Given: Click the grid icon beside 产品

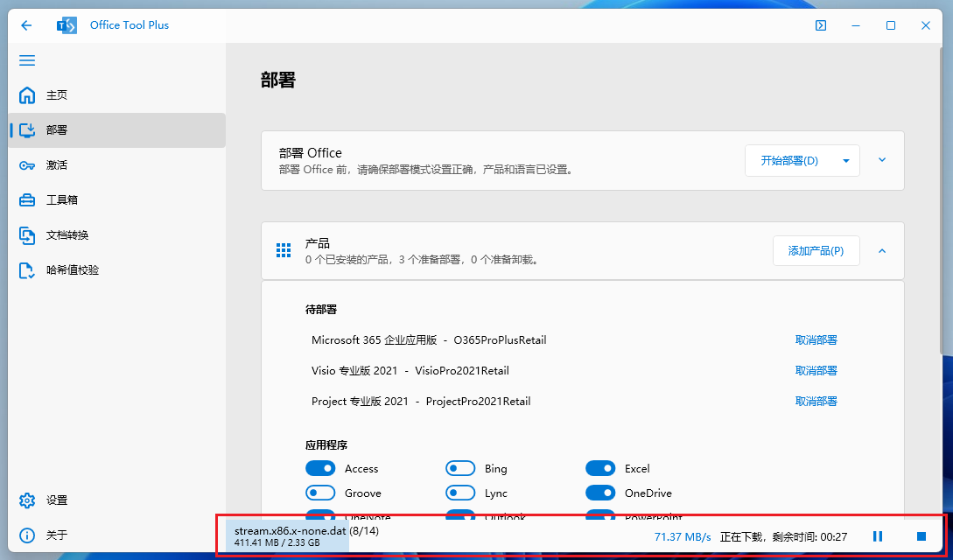Looking at the screenshot, I should [284, 251].
